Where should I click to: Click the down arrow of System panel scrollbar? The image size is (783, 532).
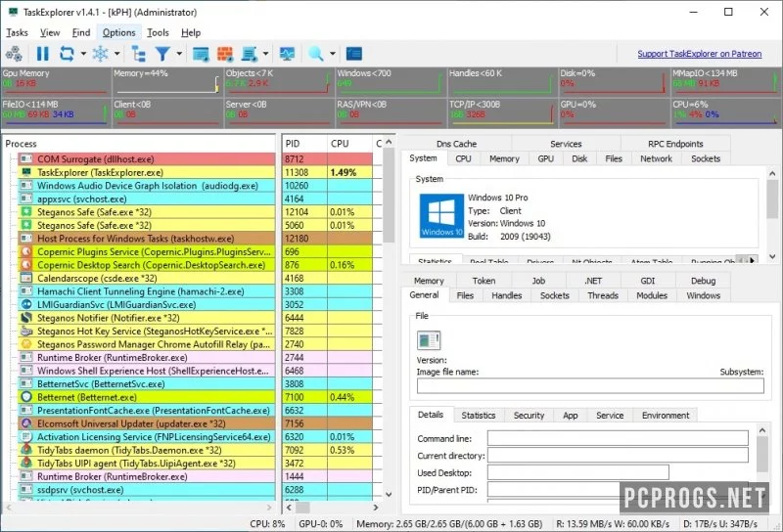point(772,256)
